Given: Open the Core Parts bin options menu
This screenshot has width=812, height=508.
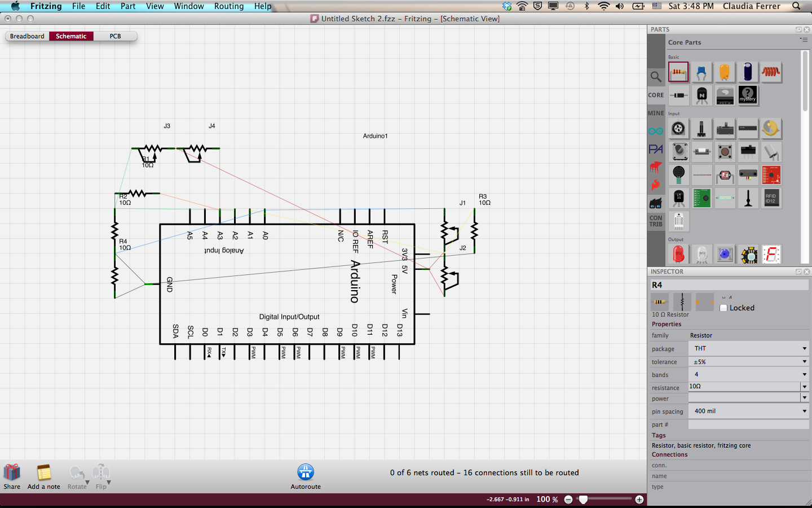Looking at the screenshot, I should [x=804, y=40].
